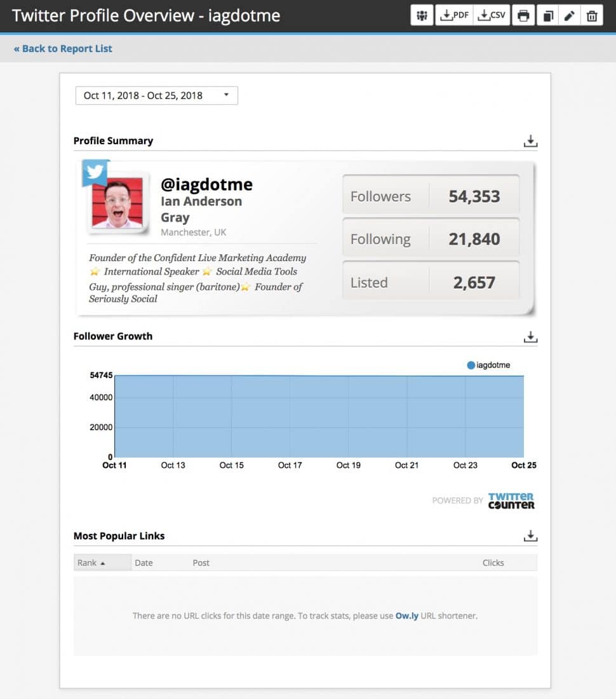Image resolution: width=616 pixels, height=699 pixels.
Task: Click the Profile Summary heading
Action: point(113,141)
